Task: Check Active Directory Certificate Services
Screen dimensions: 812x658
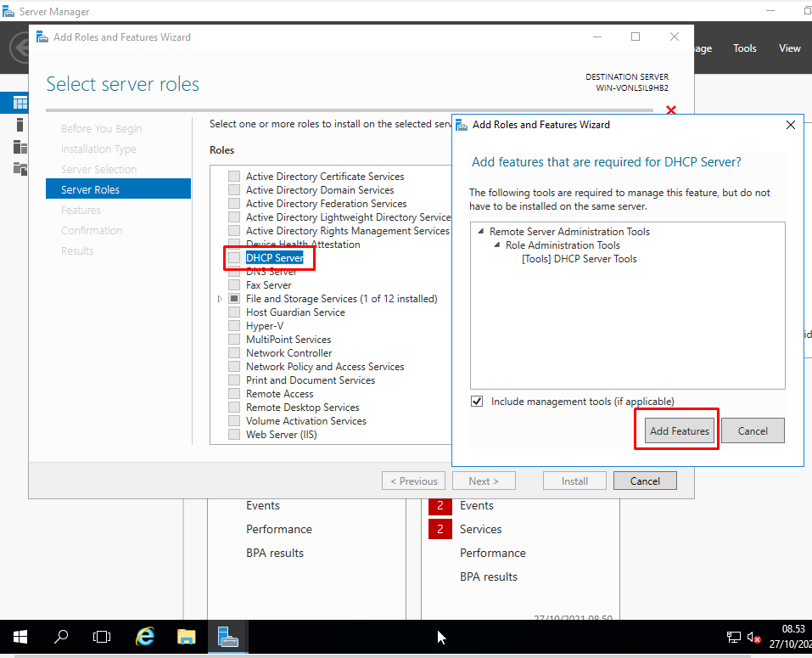Action: point(234,176)
